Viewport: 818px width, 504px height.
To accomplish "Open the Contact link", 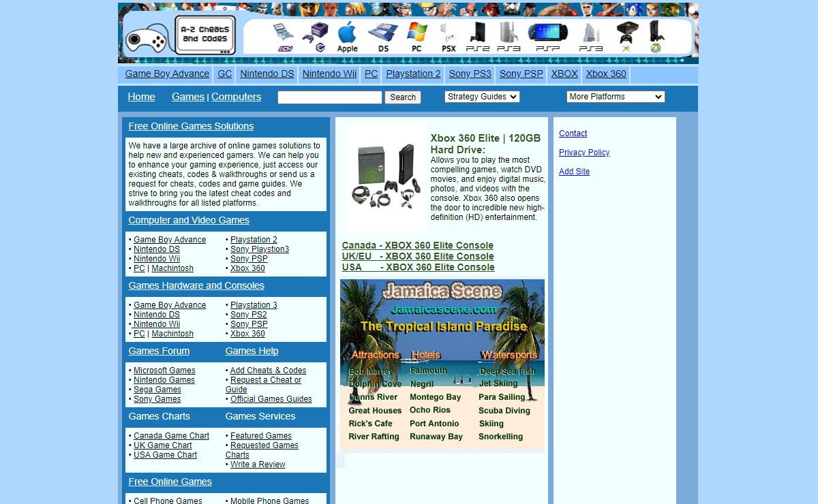I will click(x=573, y=133).
